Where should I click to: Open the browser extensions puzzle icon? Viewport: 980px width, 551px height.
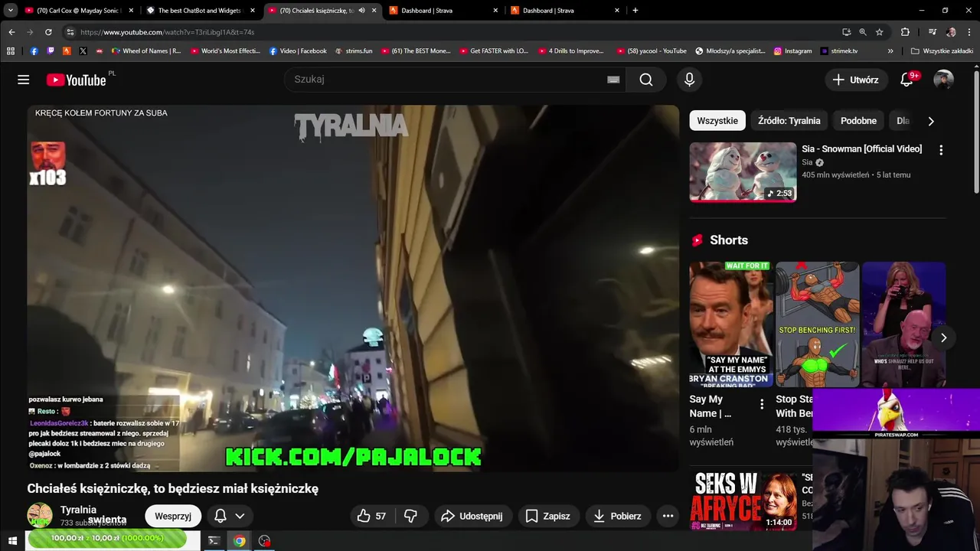905,32
